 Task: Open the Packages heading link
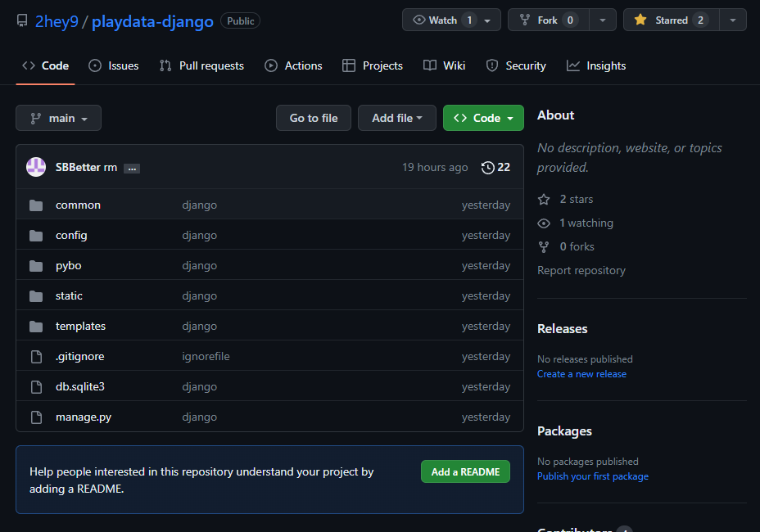tap(564, 431)
